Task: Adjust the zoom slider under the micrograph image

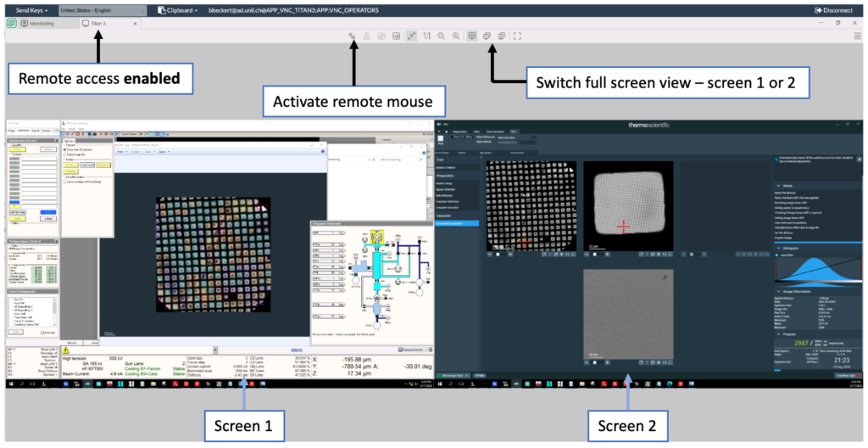Action: tap(596, 362)
